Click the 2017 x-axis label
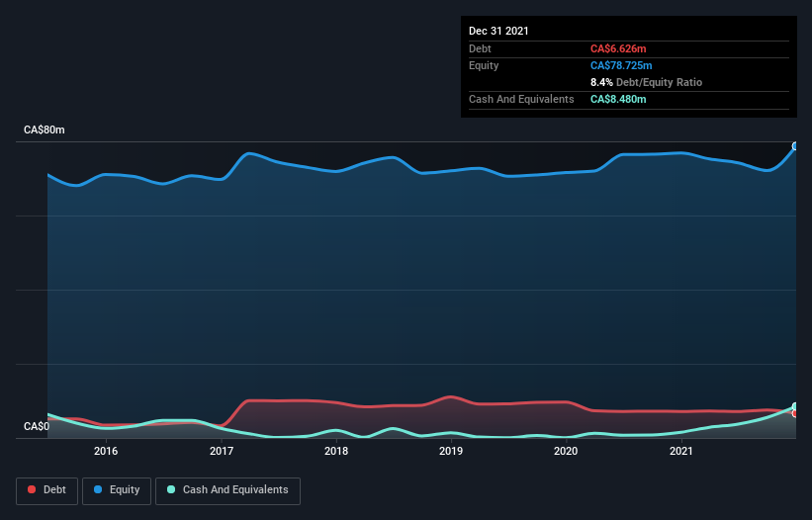This screenshot has height=520, width=812. [222, 451]
